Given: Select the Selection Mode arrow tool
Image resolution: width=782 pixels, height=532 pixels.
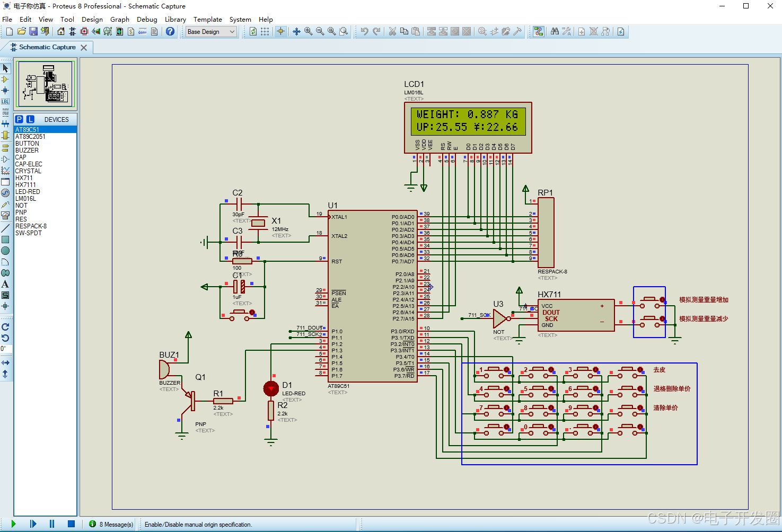Looking at the screenshot, I should (x=5, y=68).
